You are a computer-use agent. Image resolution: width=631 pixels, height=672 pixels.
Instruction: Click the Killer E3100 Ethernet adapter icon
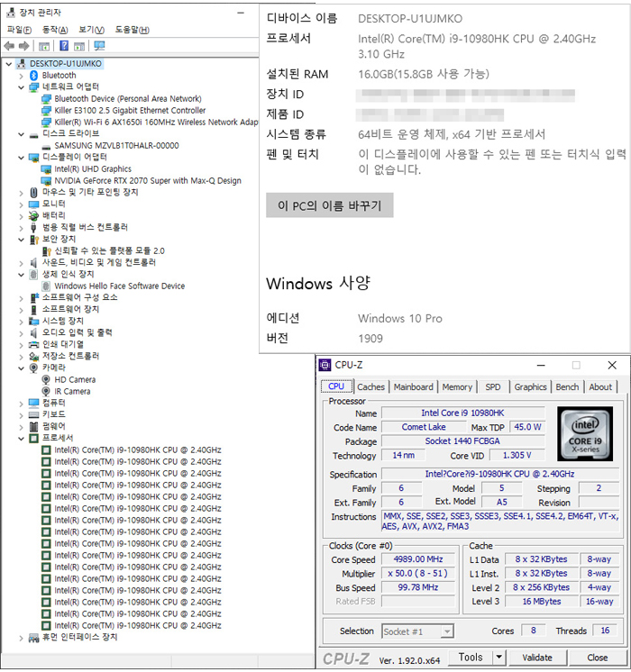click(x=46, y=111)
